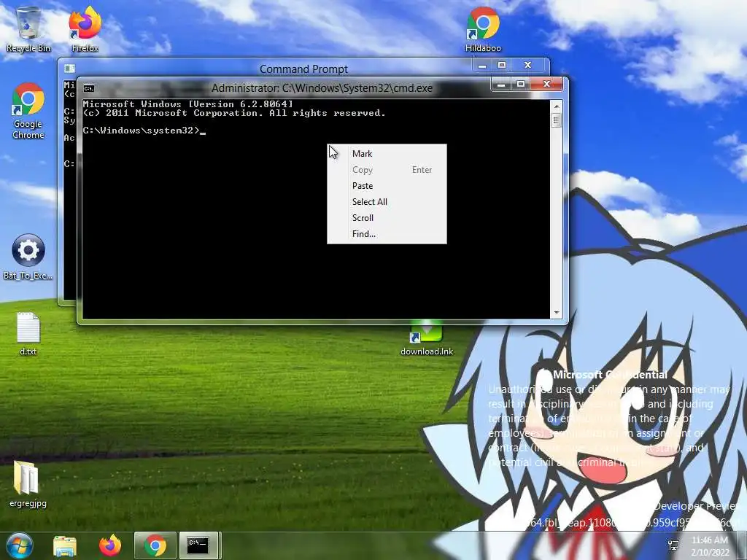Open the Google Chrome desktop shortcut
The width and height of the screenshot is (747, 560).
coord(28,111)
